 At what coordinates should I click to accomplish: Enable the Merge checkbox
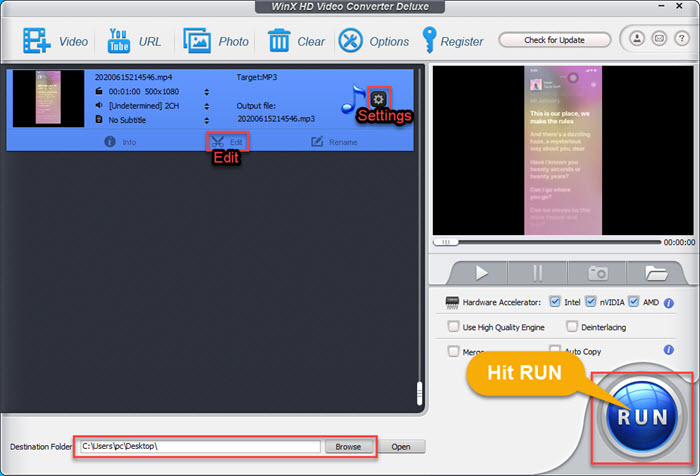(454, 351)
